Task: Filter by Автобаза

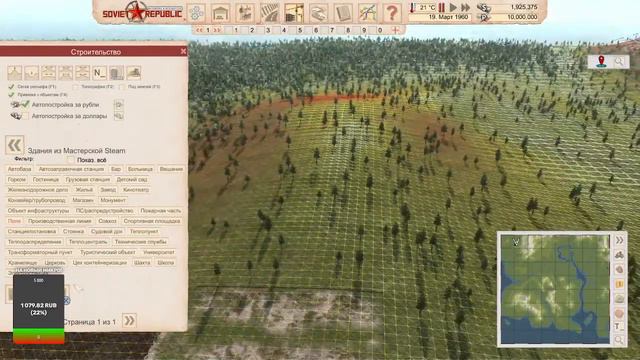Action: (x=19, y=169)
